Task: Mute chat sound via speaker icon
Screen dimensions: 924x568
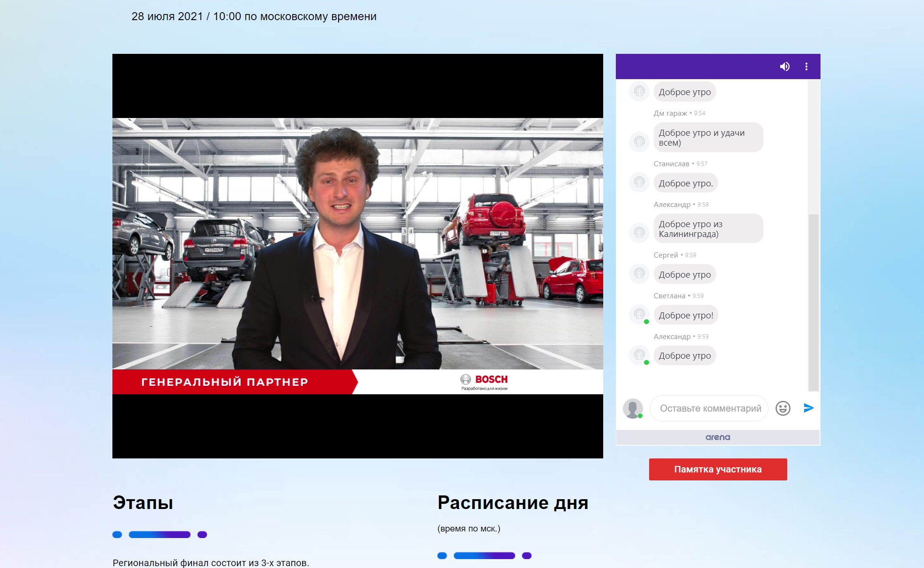Action: click(784, 66)
